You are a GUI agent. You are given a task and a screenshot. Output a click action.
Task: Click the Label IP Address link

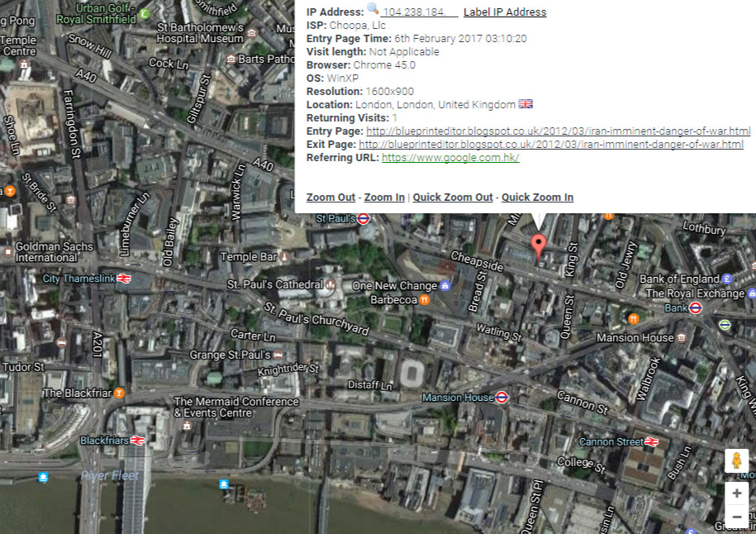[505, 12]
